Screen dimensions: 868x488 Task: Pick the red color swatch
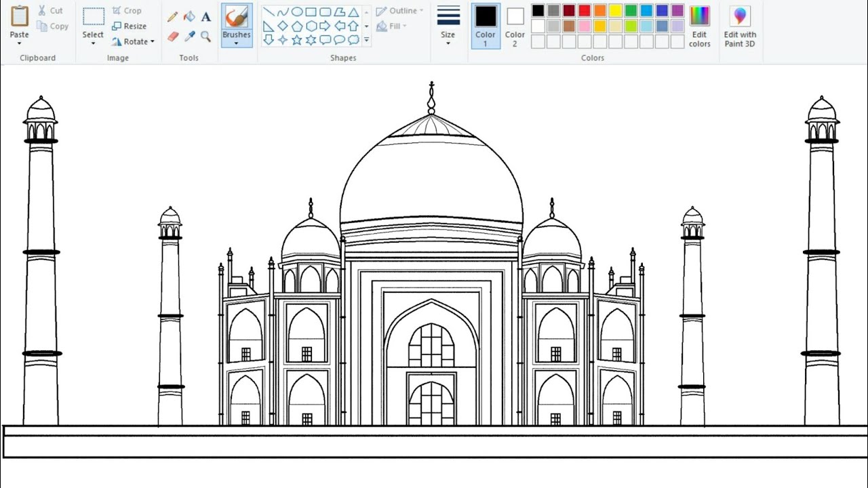(x=585, y=11)
